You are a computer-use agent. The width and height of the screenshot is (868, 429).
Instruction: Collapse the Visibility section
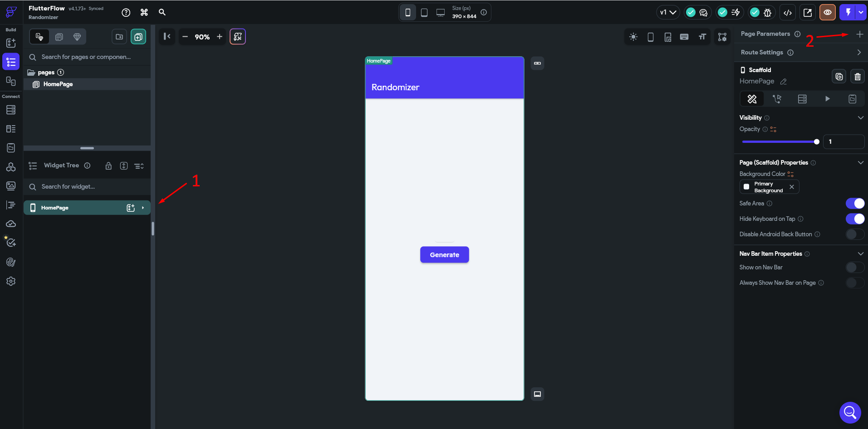click(x=861, y=117)
